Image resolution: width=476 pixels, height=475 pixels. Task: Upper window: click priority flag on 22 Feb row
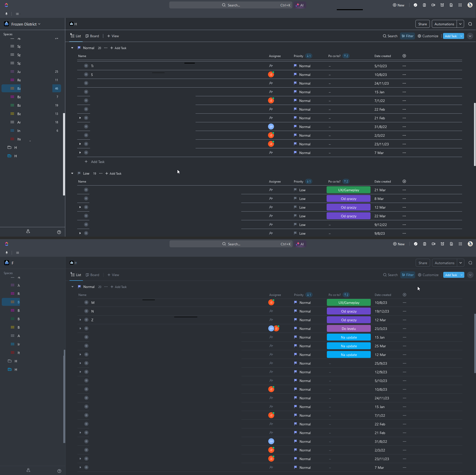tap(295, 109)
